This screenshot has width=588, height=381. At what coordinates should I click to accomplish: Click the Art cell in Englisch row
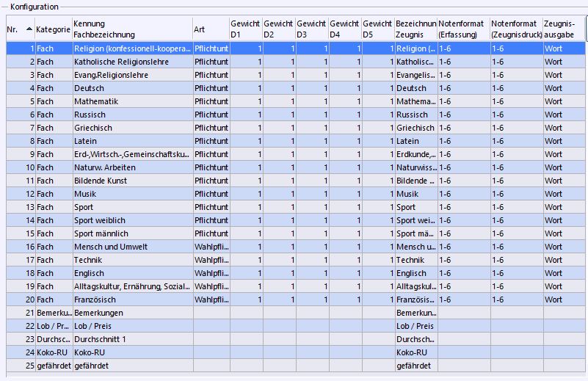pos(210,273)
